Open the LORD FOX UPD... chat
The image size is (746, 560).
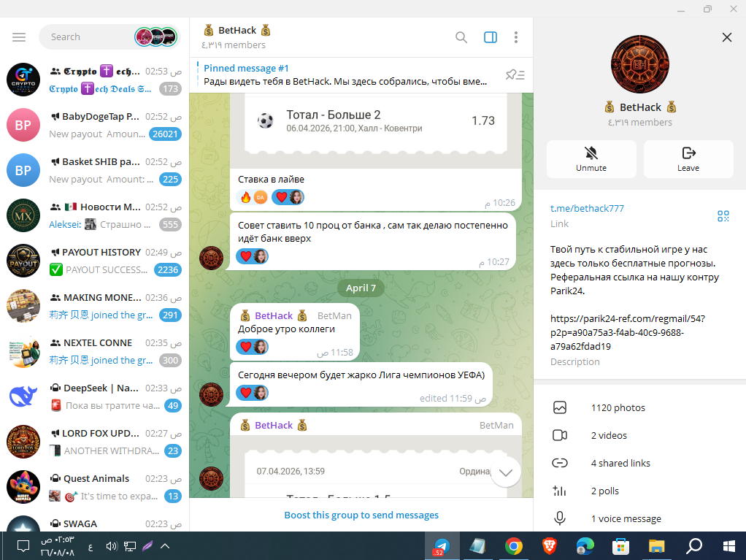point(94,442)
